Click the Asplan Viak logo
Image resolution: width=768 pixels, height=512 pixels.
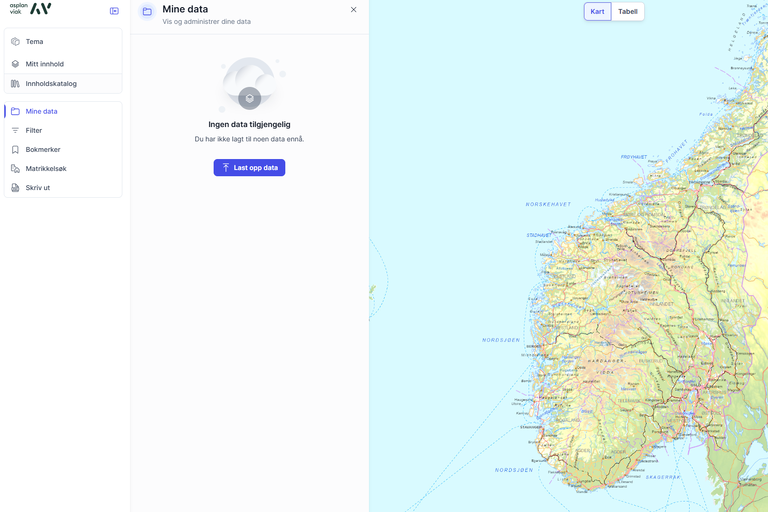coord(30,9)
